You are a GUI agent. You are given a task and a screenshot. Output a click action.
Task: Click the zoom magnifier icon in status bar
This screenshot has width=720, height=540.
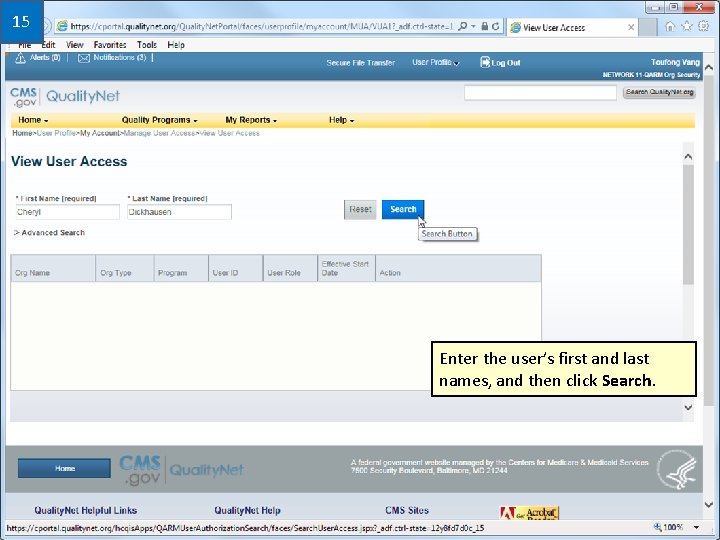[657, 527]
